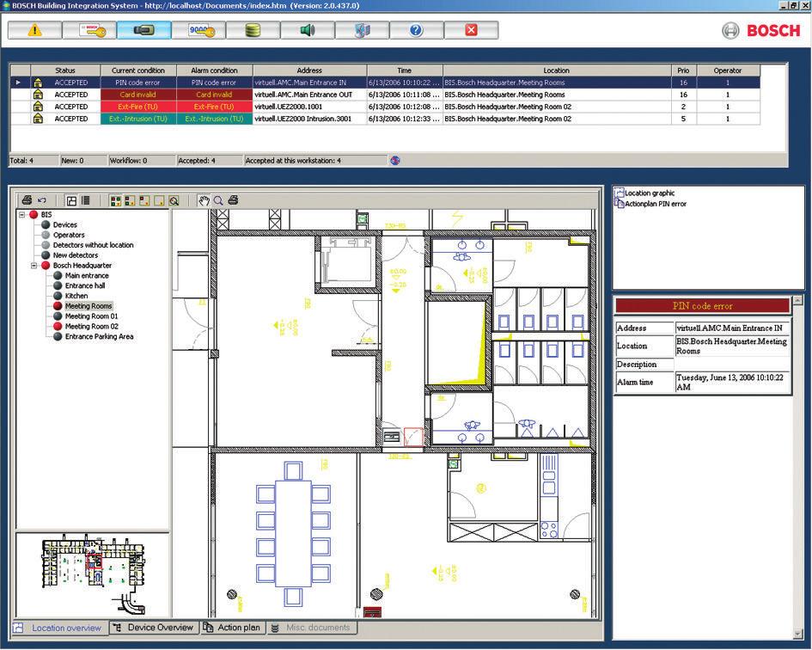812x650 pixels.
Task: Select Main entrance in the tree
Action: pos(87,276)
